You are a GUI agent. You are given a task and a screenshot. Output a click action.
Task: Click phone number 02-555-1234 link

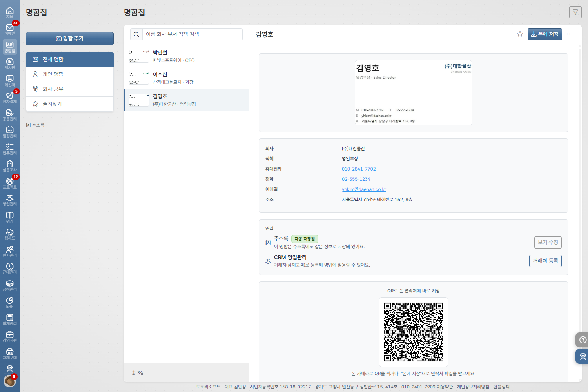(x=356, y=179)
